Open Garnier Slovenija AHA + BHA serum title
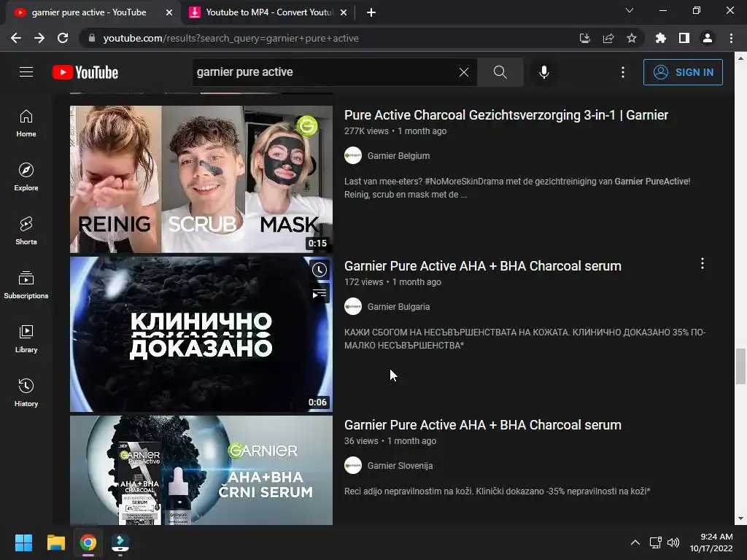 (483, 425)
